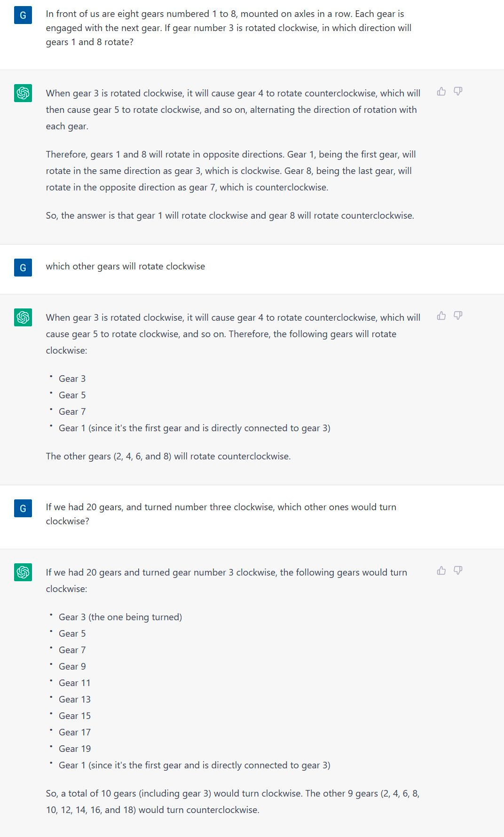
Task: Click the "Gear 11" list item
Action: 75,683
